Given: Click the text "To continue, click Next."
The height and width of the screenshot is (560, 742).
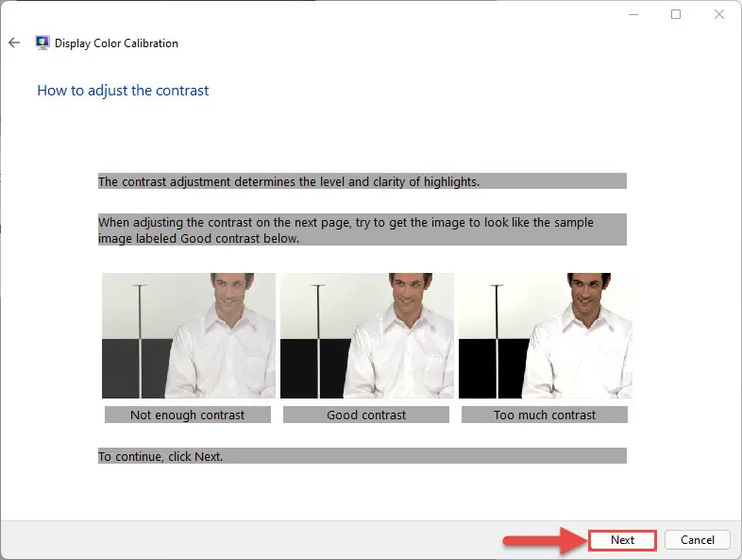Looking at the screenshot, I should coord(160,456).
